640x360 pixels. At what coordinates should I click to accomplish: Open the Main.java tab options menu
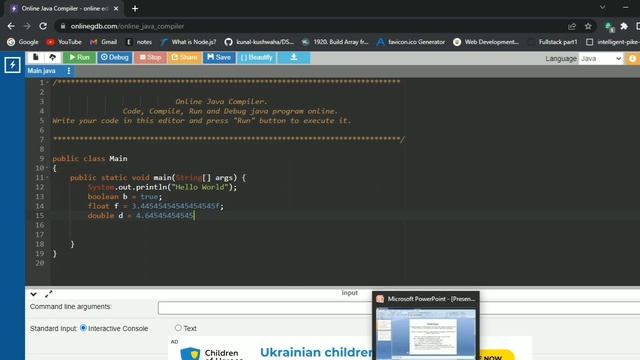pos(69,71)
